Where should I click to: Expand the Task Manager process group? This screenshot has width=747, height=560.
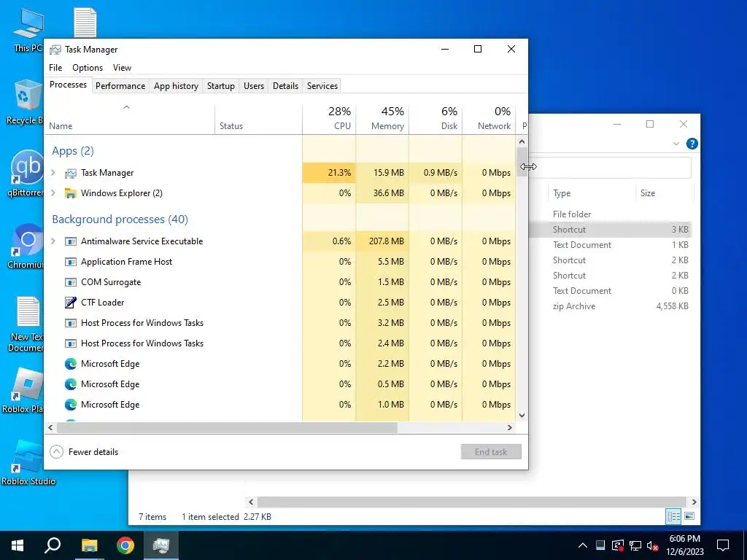pyautogui.click(x=53, y=173)
